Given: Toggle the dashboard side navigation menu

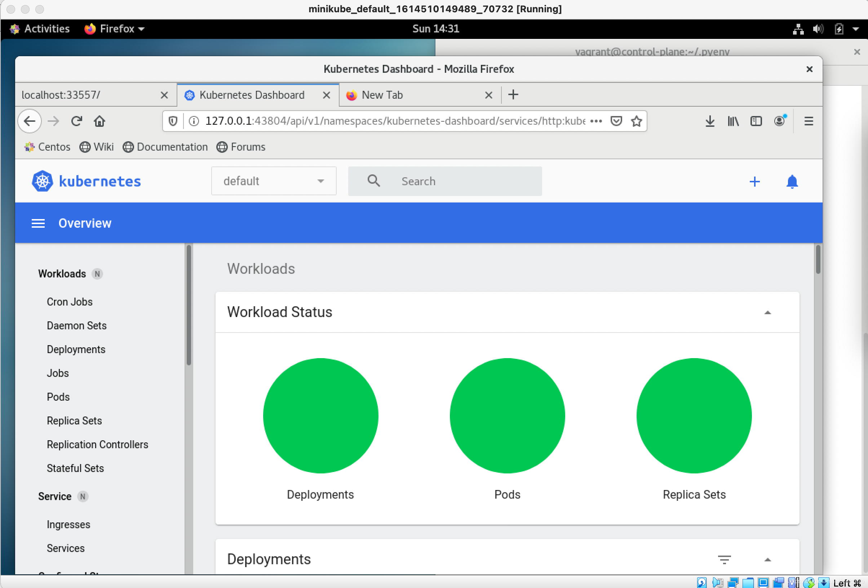Looking at the screenshot, I should (x=38, y=223).
